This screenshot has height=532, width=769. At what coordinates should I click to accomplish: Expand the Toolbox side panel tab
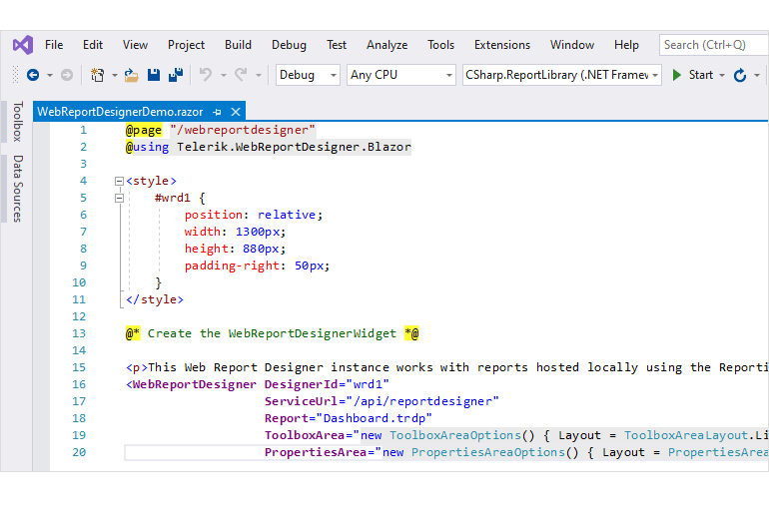pos(17,122)
